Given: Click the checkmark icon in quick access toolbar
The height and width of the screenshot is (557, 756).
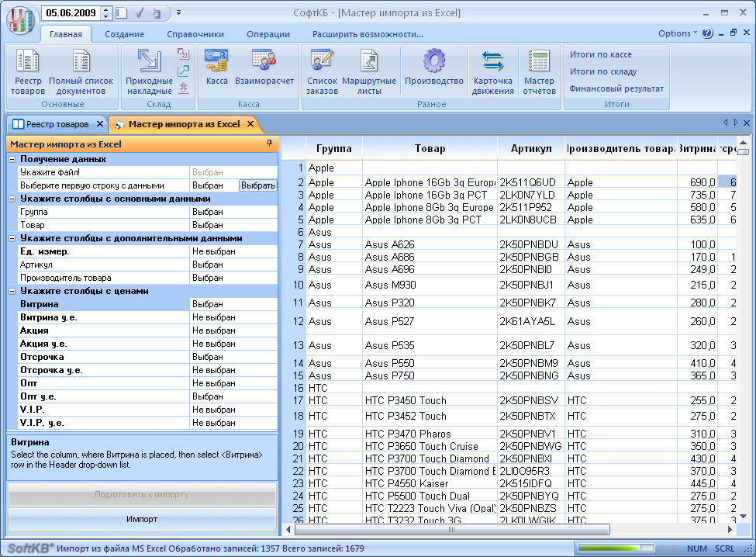Looking at the screenshot, I should 140,13.
